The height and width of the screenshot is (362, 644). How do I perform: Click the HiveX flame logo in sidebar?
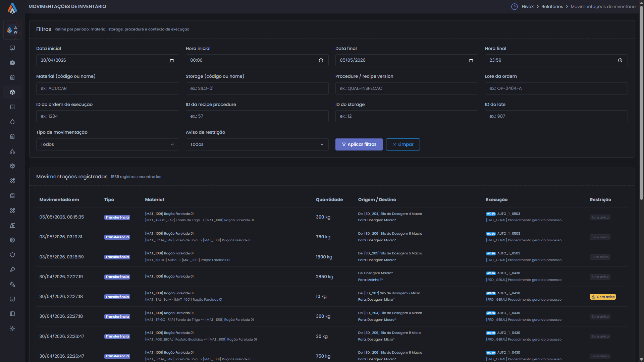coord(12,8)
